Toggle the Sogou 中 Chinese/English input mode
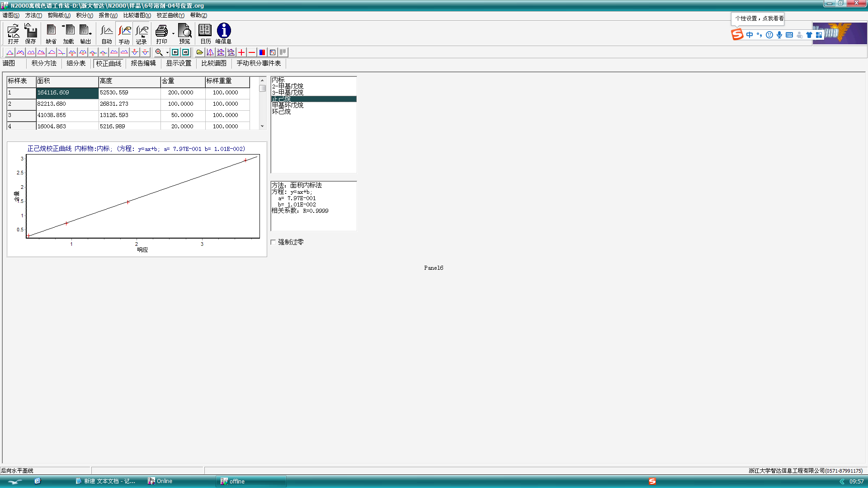Screen dimensions: 868x488 pyautogui.click(x=750, y=35)
